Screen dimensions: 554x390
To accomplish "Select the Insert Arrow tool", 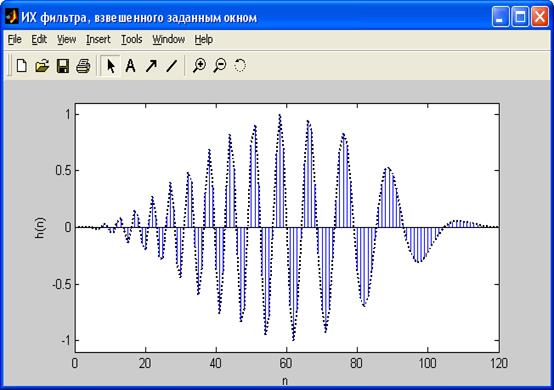I will pyautogui.click(x=151, y=66).
